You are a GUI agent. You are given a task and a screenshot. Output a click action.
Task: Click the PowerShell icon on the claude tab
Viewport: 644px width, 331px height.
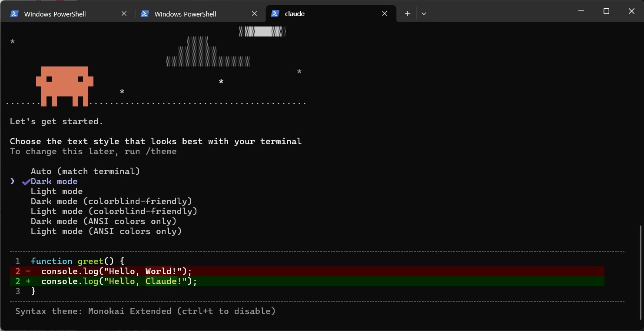click(x=275, y=14)
